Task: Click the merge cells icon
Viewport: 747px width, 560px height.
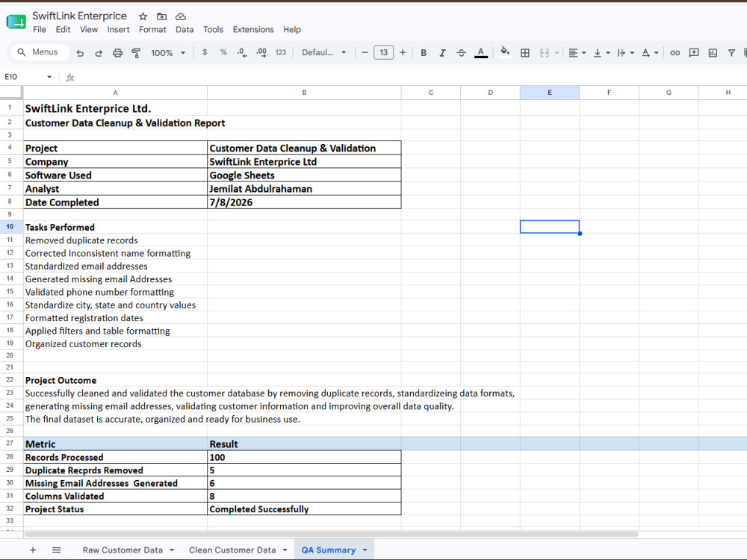Action: 545,53
